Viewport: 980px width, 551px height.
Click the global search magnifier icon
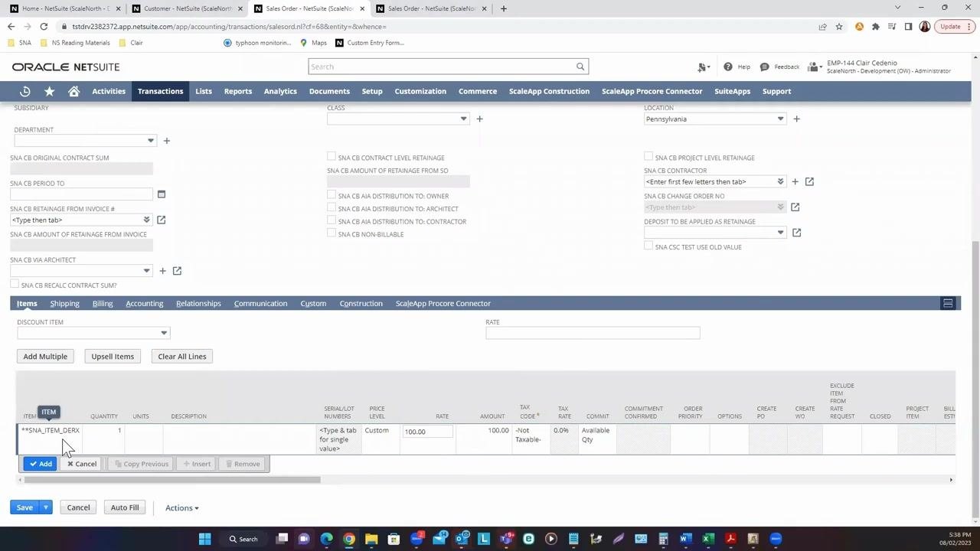point(580,67)
